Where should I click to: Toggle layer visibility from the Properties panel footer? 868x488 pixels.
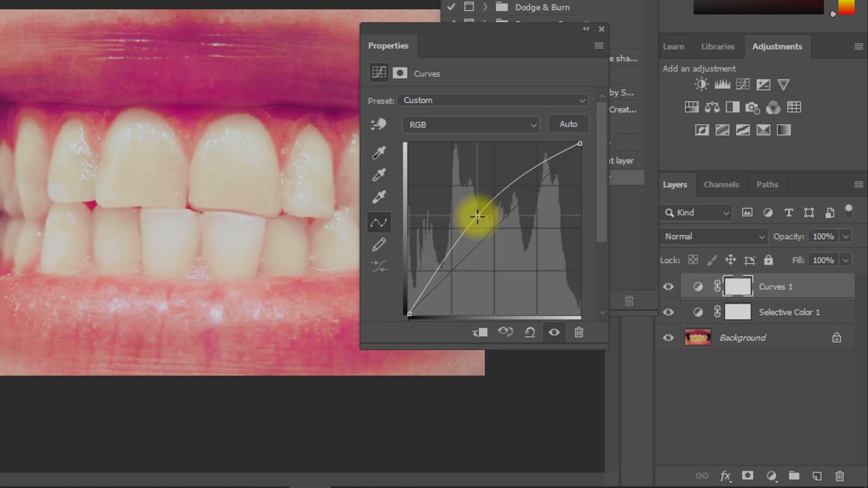(554, 332)
